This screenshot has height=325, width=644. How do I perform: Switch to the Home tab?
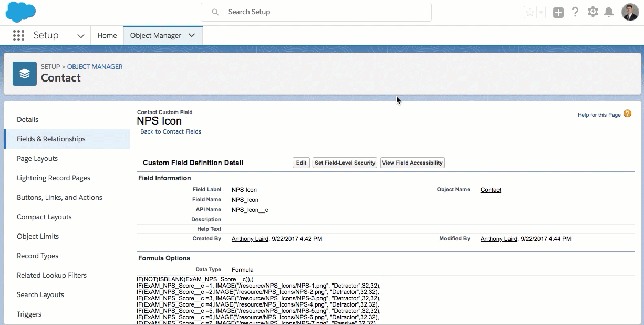(107, 35)
